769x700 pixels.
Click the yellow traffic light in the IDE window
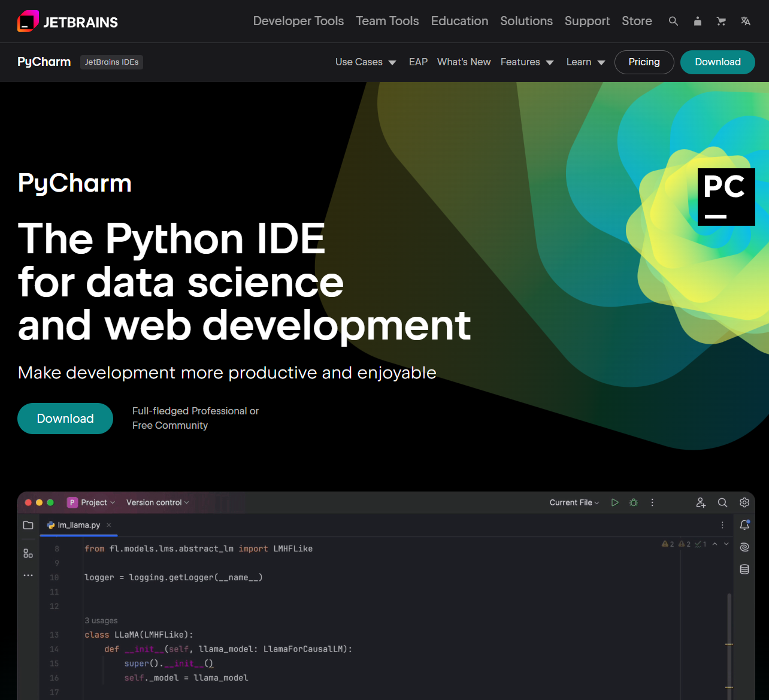40,502
